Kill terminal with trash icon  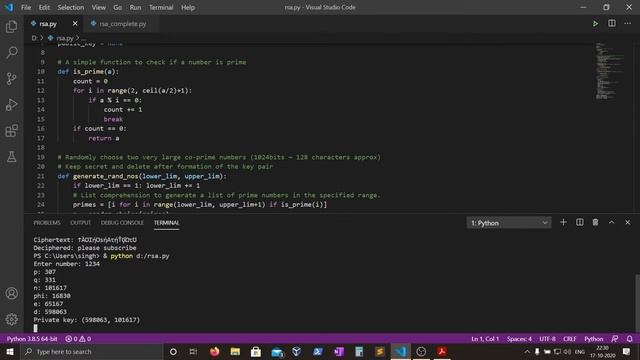pyautogui.click(x=596, y=222)
